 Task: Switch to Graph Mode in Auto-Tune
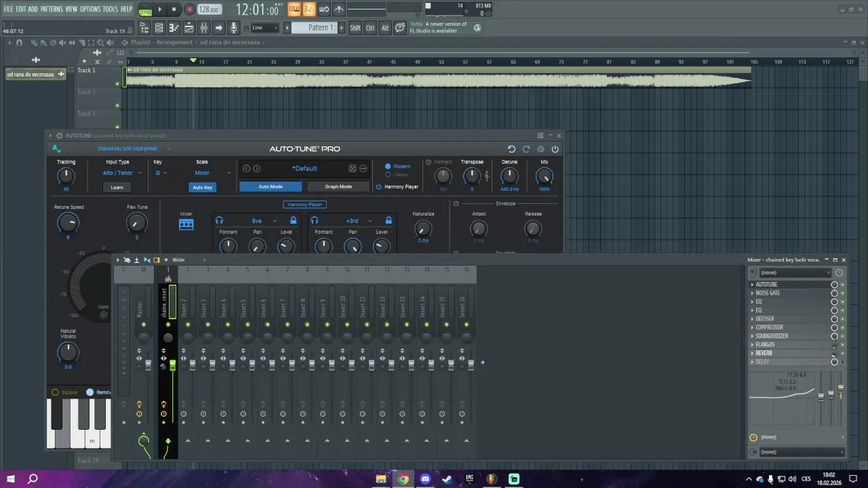[338, 186]
